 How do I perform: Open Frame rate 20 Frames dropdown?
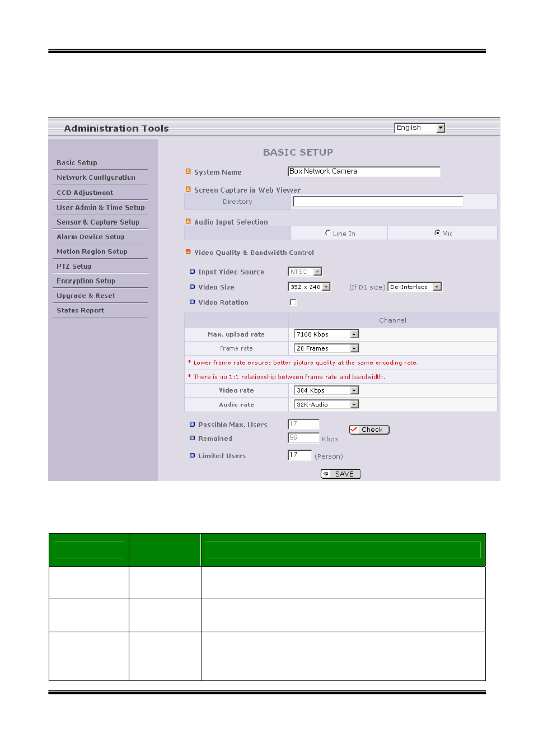(326, 348)
